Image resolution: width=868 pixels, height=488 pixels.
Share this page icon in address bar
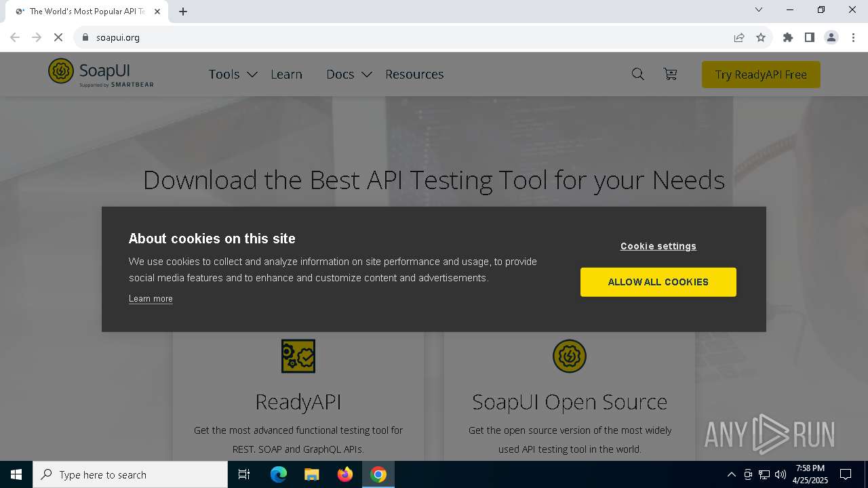click(739, 37)
